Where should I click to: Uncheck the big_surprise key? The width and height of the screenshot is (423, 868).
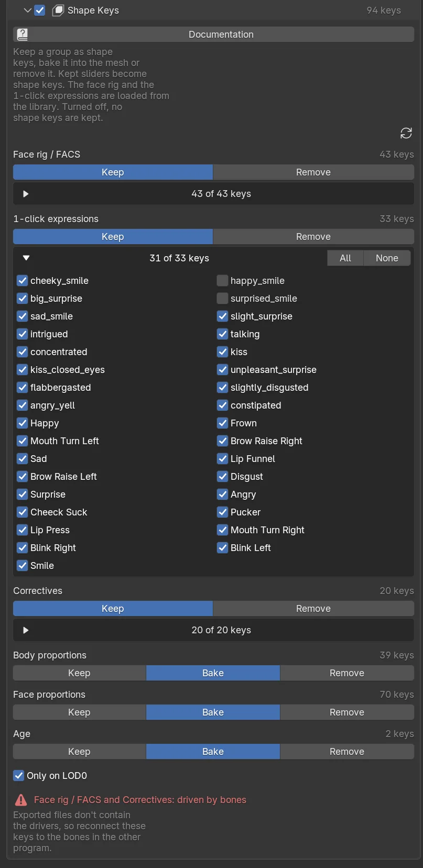click(22, 299)
